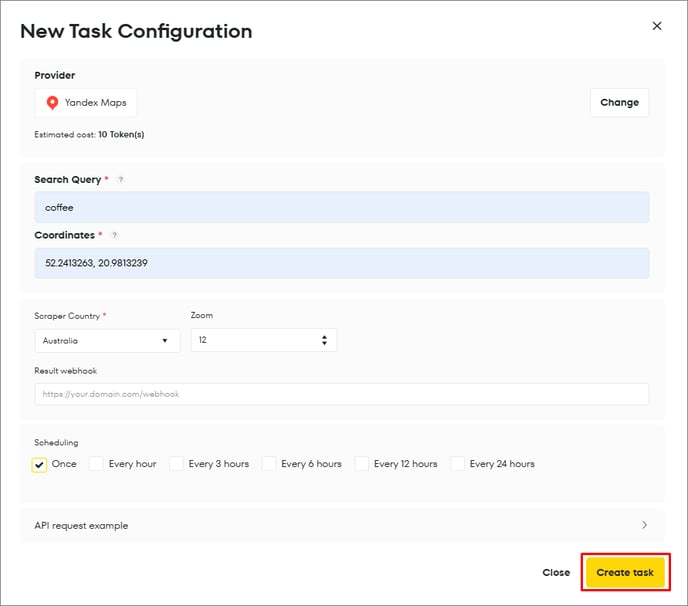Screen dimensions: 688x606
Task: Click the Create task button
Action: pyautogui.click(x=625, y=572)
